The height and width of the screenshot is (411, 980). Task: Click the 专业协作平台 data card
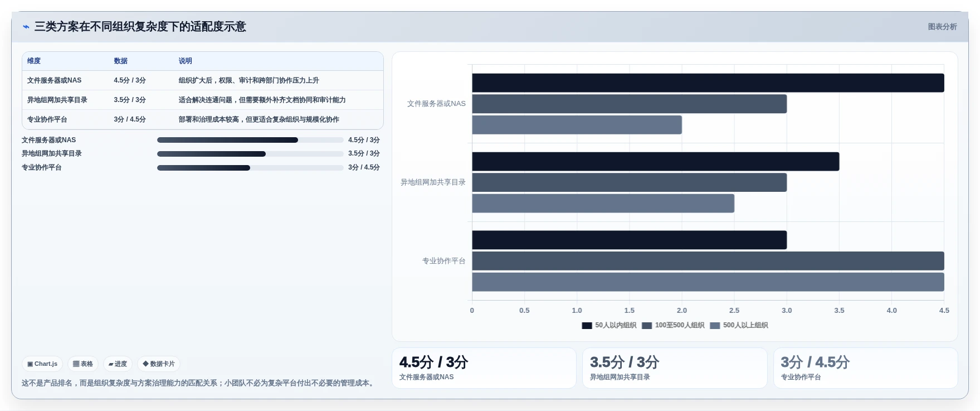tap(866, 368)
